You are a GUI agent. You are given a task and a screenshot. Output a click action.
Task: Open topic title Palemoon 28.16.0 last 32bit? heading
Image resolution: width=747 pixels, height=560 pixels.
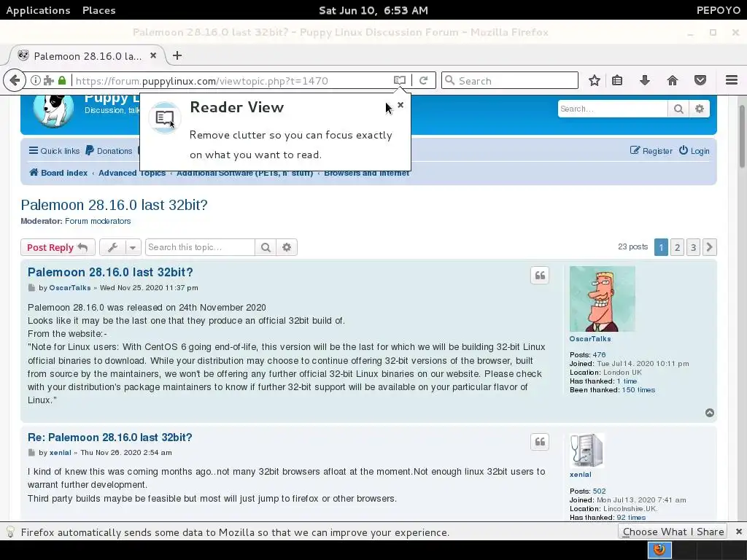coord(115,205)
